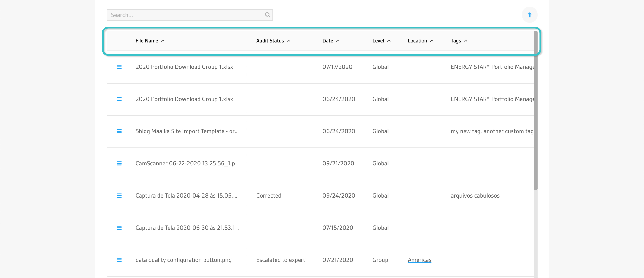Open row menu for the 07/17/2020 Portfolio Download file
644x278 pixels.
point(119,67)
